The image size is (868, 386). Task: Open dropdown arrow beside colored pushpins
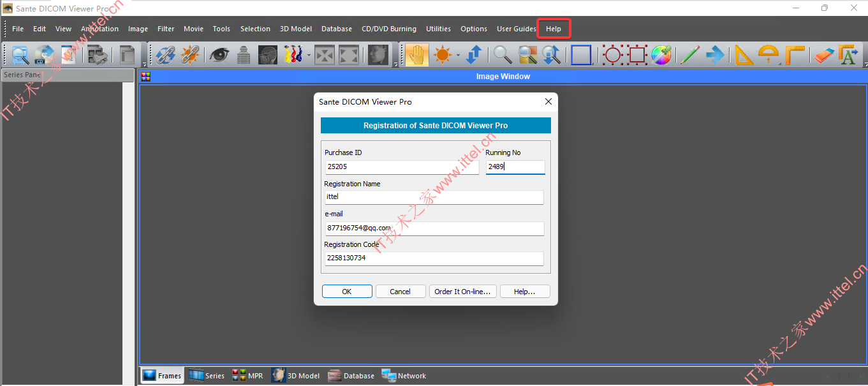point(309,55)
